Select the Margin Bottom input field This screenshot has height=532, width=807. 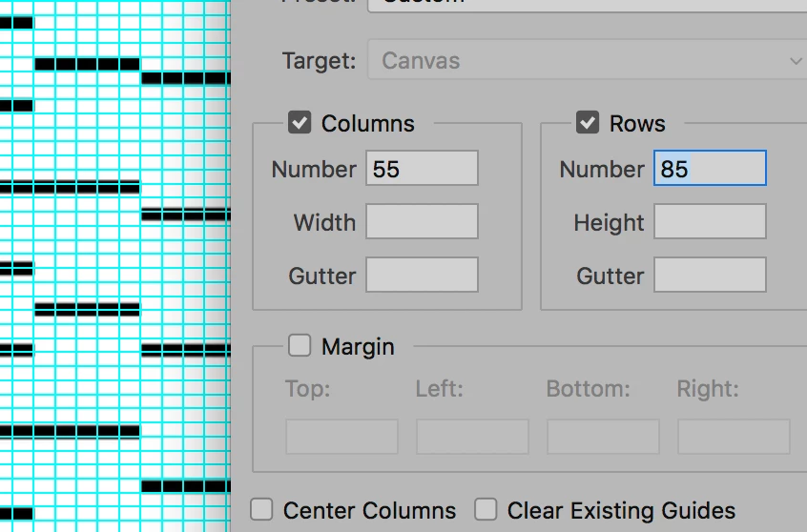coord(603,437)
